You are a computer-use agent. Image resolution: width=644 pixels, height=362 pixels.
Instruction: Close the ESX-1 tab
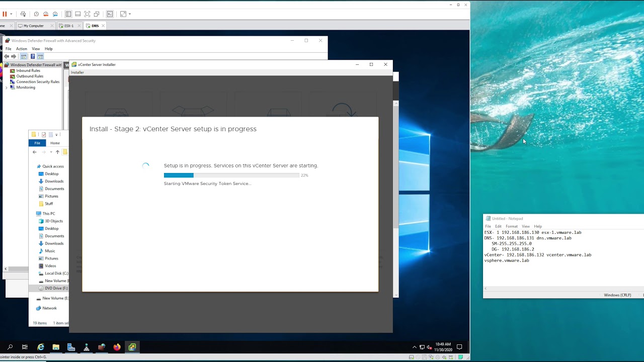[78, 26]
